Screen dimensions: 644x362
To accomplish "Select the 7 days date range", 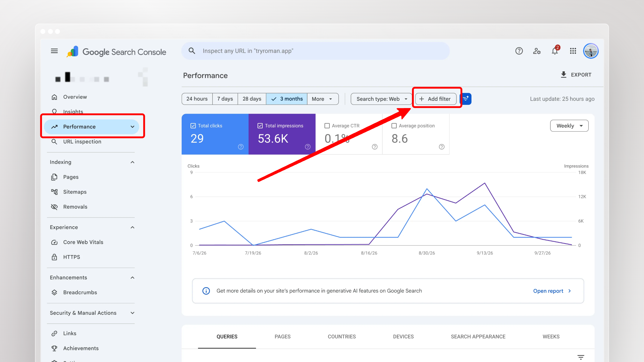I will [x=225, y=99].
